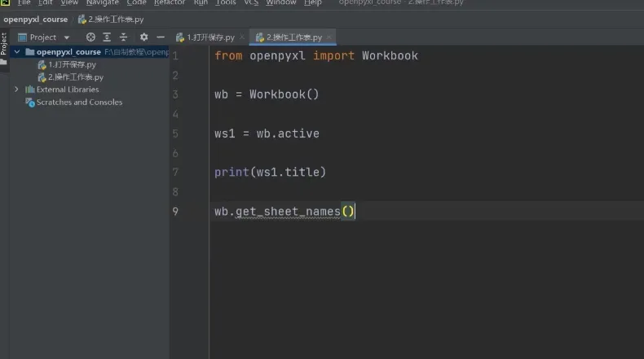Screen dimensions: 644x359
Task: Open the File menu
Action: [x=24, y=2]
